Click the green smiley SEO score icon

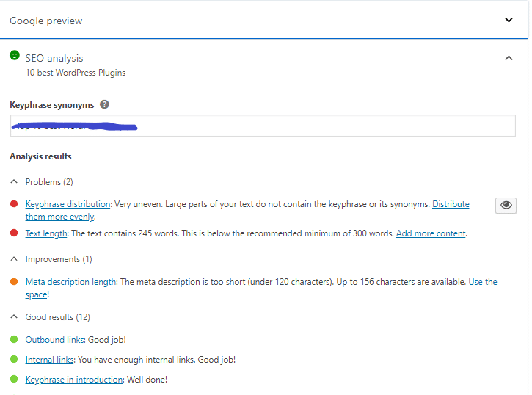[15, 55]
